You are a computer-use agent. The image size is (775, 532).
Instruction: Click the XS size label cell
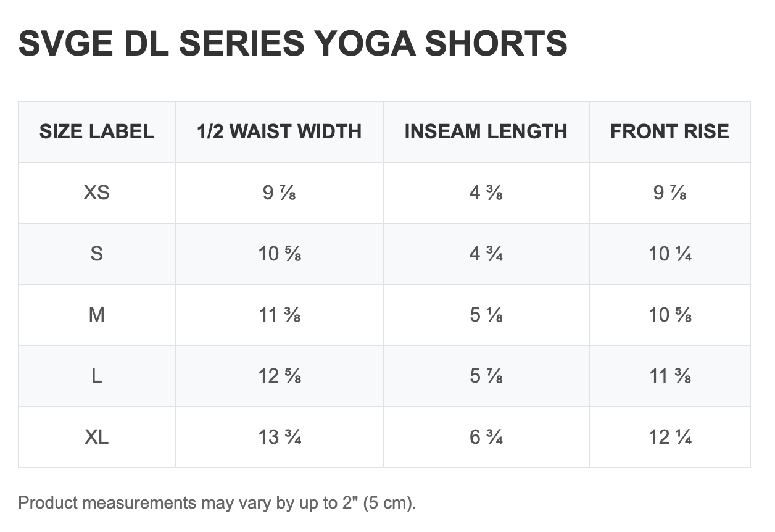tap(97, 193)
